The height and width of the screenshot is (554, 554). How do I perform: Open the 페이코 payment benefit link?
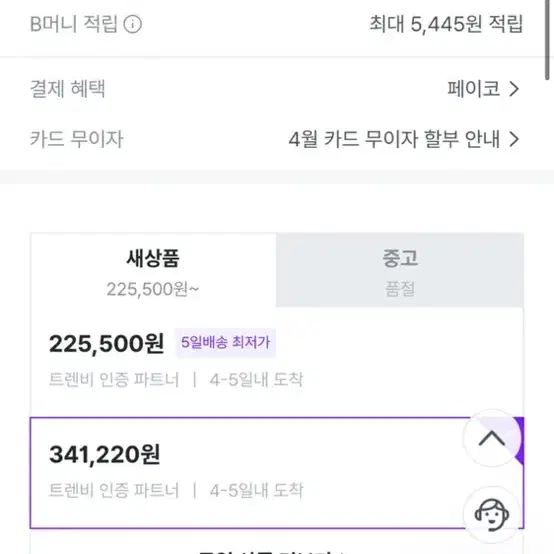click(x=474, y=89)
